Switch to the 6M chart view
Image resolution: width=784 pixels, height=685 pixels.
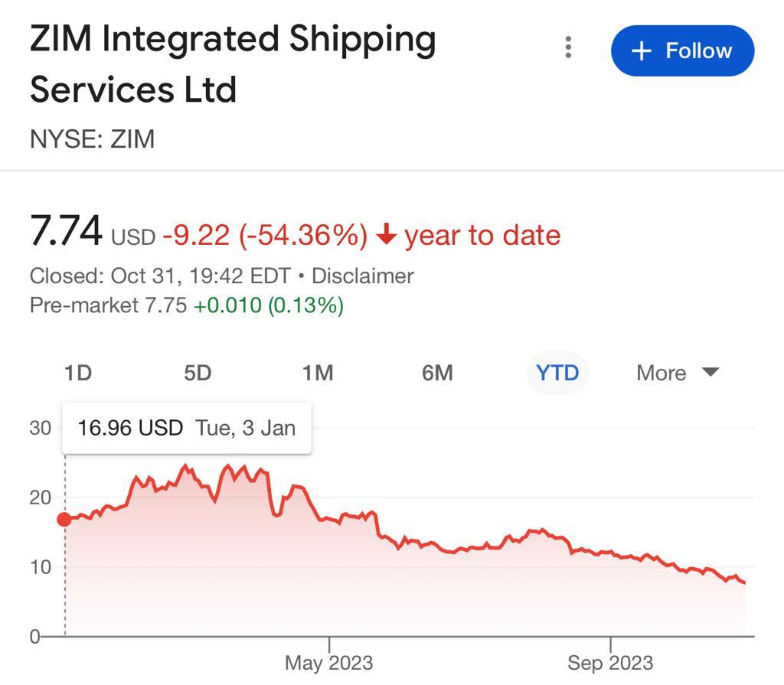pyautogui.click(x=437, y=373)
